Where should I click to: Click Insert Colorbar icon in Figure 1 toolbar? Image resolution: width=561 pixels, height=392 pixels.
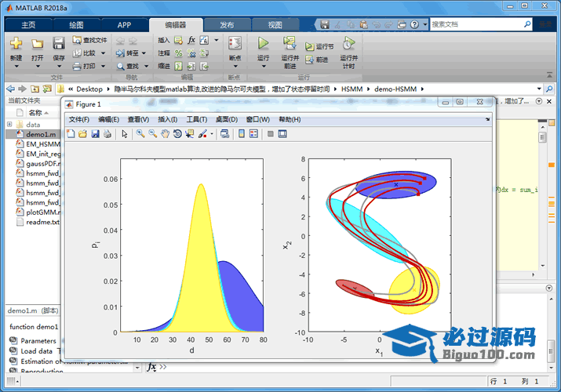[242, 133]
